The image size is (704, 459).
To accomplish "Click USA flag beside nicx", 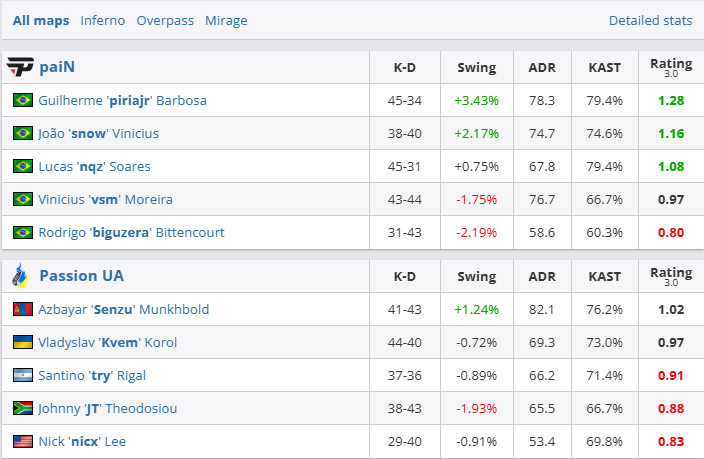I will (22, 441).
